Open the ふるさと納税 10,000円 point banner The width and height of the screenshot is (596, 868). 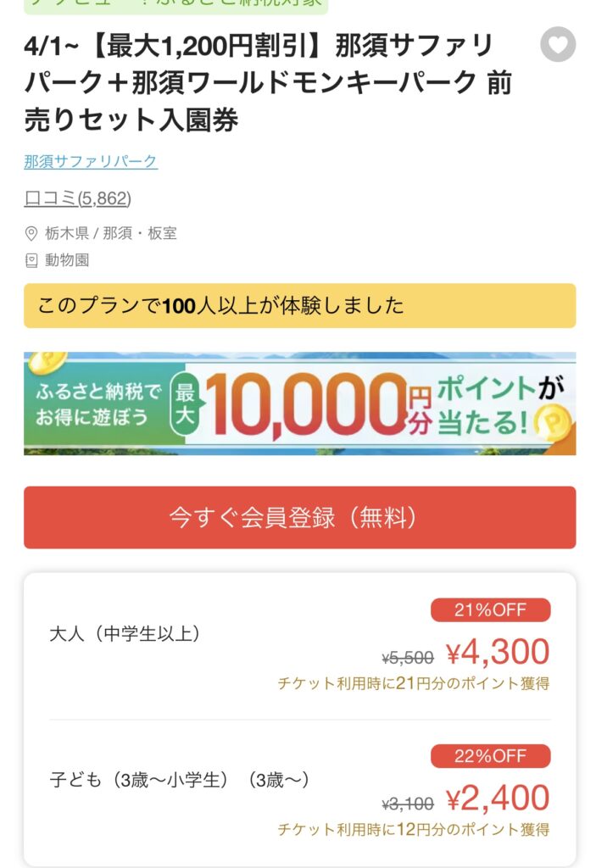coord(299,403)
